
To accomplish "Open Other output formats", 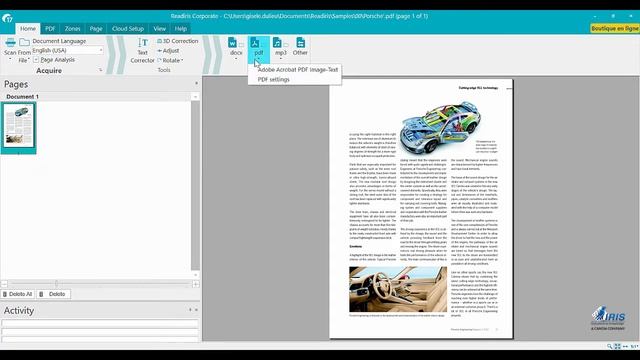I will pyautogui.click(x=300, y=47).
